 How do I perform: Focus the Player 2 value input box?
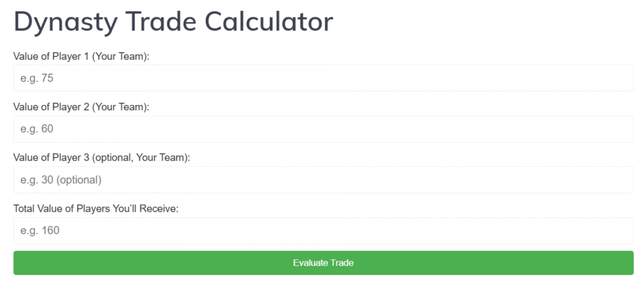[x=323, y=129]
